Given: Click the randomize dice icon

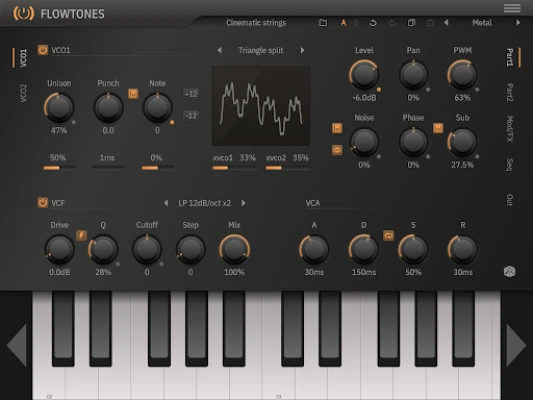Looking at the screenshot, I should click(509, 272).
